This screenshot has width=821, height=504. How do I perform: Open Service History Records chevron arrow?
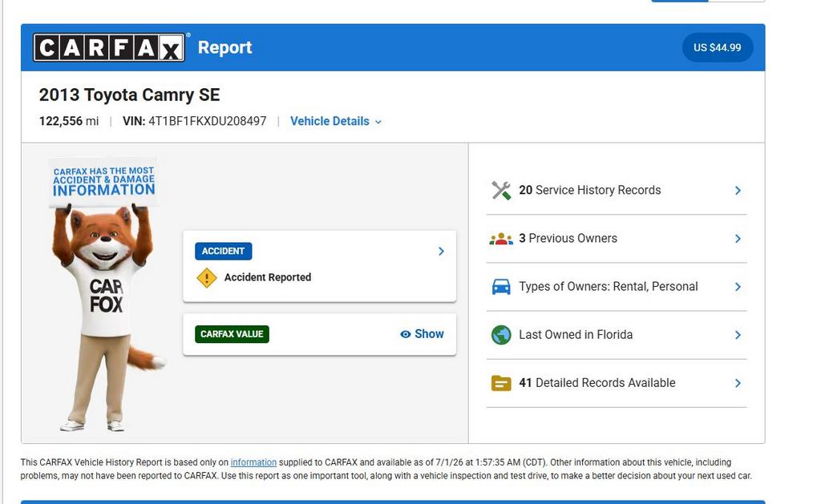pyautogui.click(x=738, y=191)
